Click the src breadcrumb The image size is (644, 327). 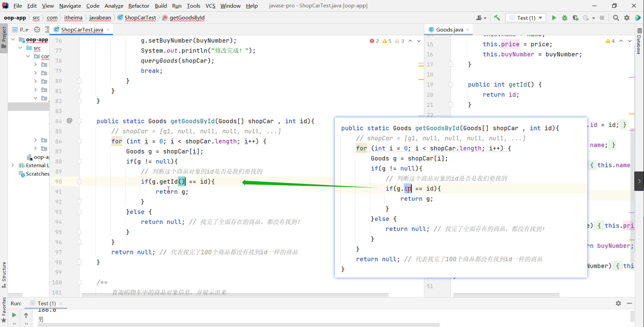click(36, 18)
